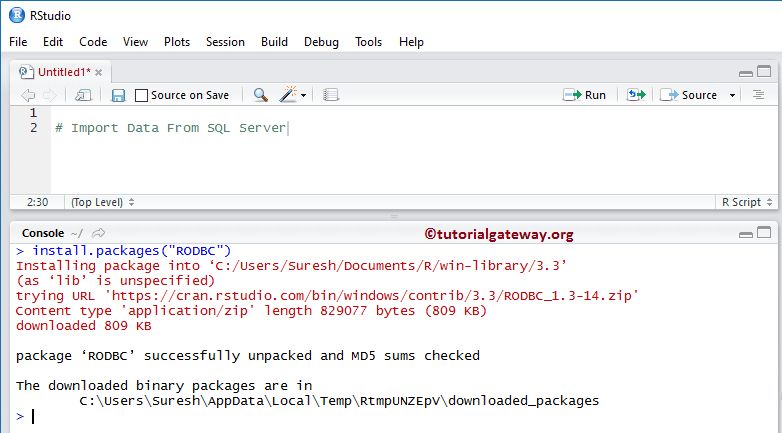Minimize the Console pane
This screenshot has height=433, width=782.
pyautogui.click(x=746, y=234)
